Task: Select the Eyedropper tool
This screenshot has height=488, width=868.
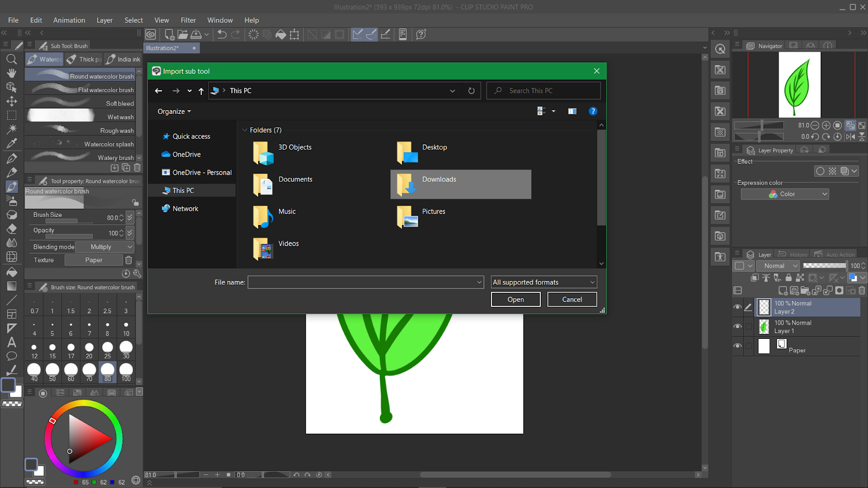Action: 11,144
